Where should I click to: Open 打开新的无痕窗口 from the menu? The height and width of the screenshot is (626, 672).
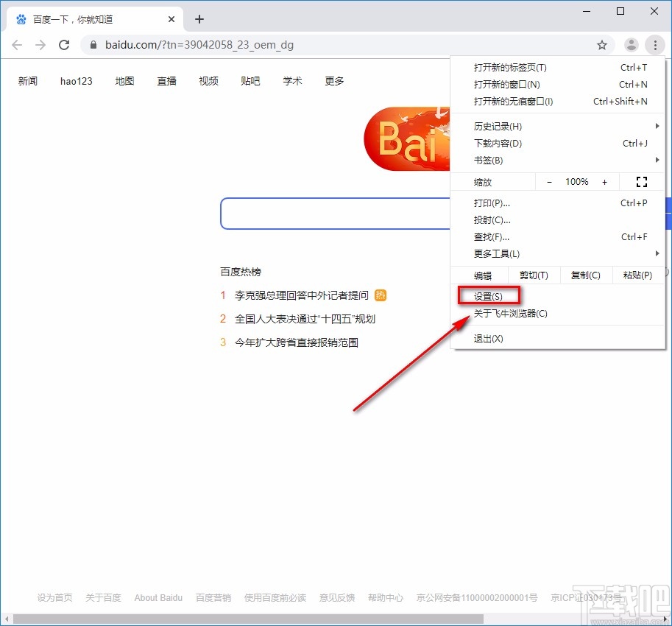pos(513,102)
